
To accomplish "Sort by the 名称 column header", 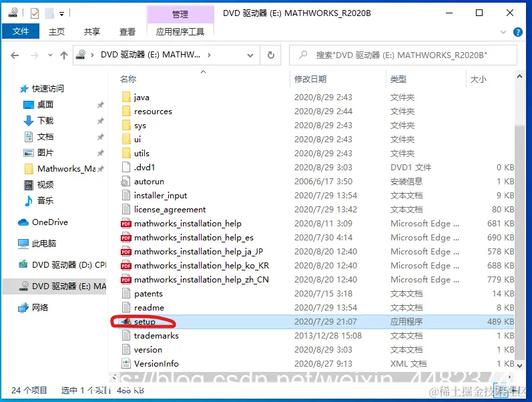I will (128, 79).
